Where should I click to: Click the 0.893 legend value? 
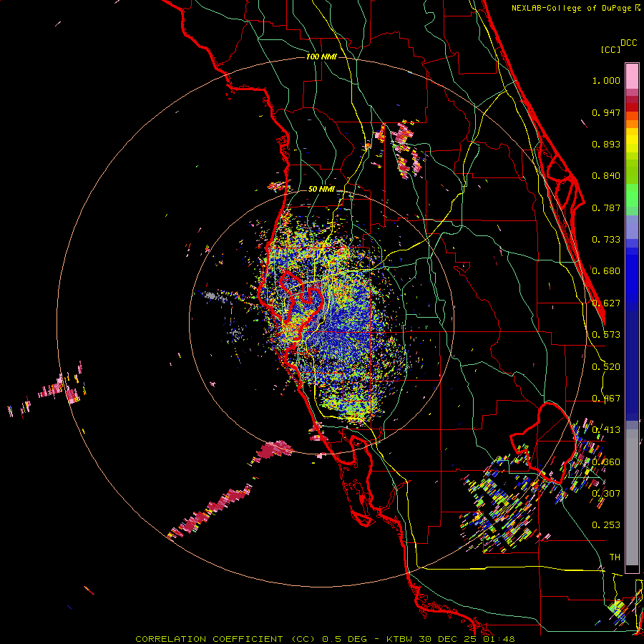606,144
